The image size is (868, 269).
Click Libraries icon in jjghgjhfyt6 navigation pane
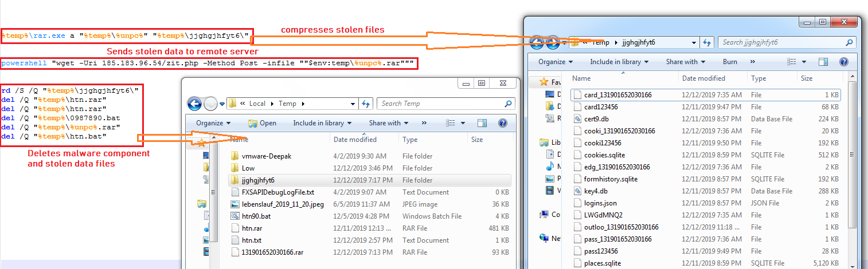543,143
